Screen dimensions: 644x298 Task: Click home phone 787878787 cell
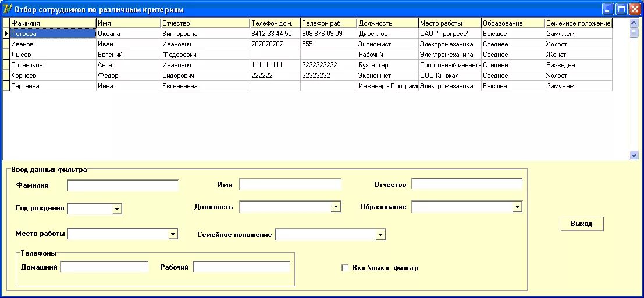pos(275,44)
